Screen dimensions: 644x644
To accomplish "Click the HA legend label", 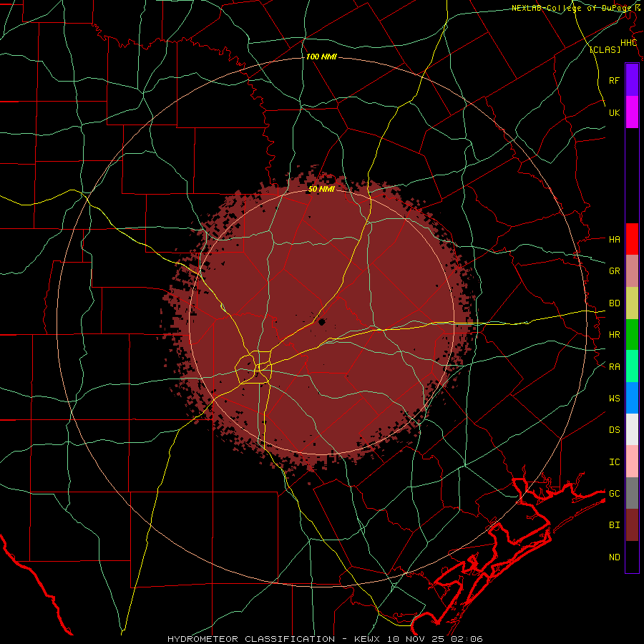I will (614, 240).
